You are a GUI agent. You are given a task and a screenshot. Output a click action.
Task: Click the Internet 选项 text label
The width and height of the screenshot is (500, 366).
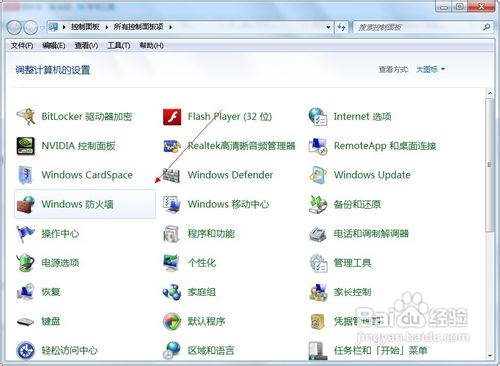click(363, 117)
